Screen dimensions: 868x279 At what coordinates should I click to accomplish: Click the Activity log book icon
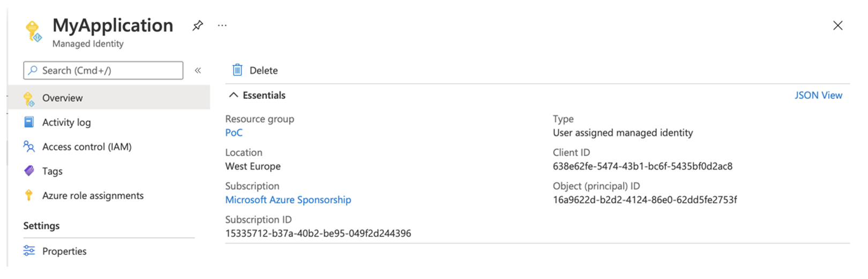tap(29, 122)
